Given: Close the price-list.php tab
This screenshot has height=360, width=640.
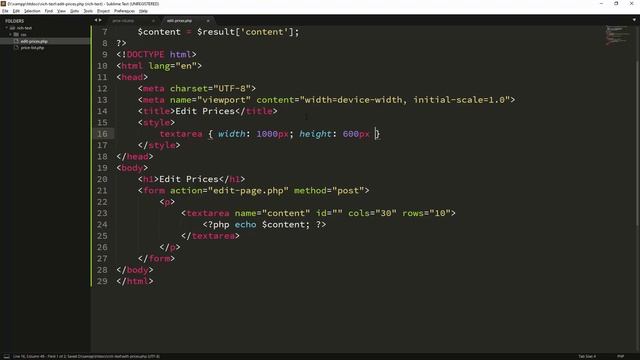Looking at the screenshot, I should click(x=153, y=20).
